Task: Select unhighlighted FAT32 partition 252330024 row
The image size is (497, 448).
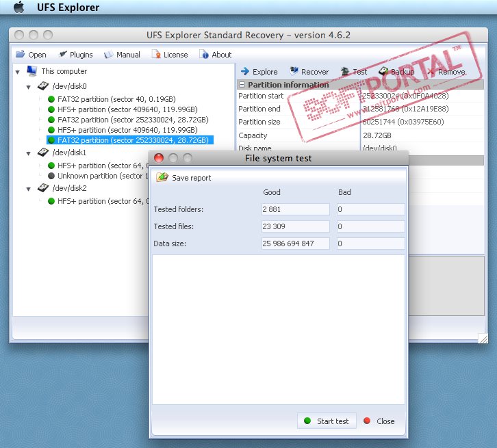Action: pyautogui.click(x=128, y=120)
